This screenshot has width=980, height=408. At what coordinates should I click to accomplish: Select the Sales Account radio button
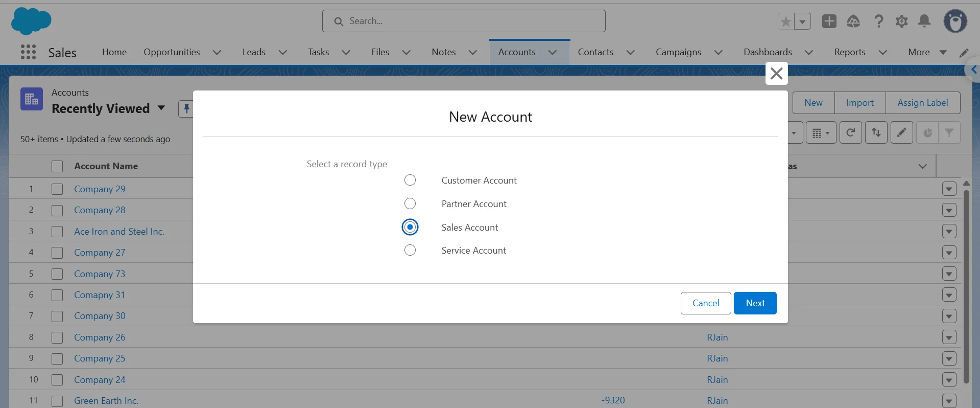click(410, 227)
